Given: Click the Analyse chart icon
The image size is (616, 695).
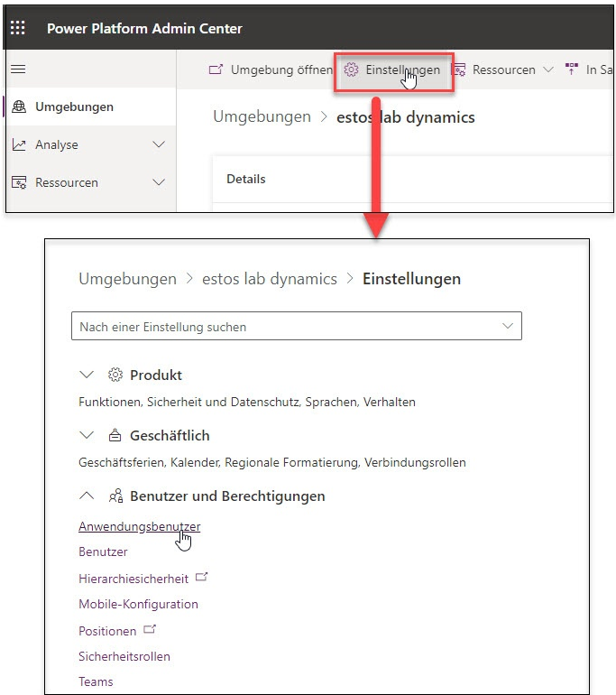Looking at the screenshot, I should 19,144.
